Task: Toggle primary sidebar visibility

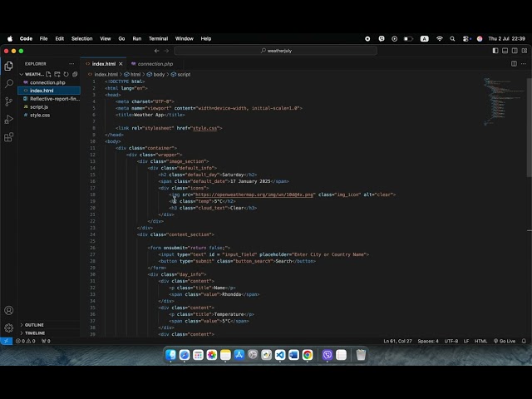Action: tap(495, 51)
